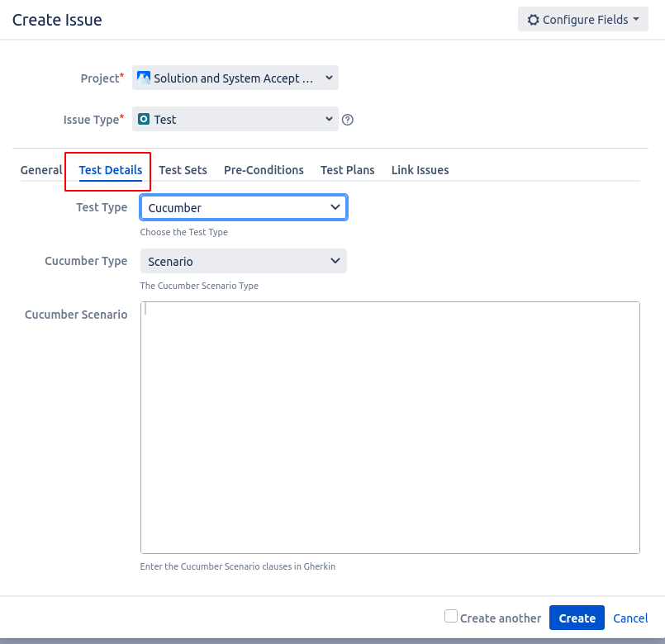665x644 pixels.
Task: Click the Test Type field label
Action: point(102,207)
